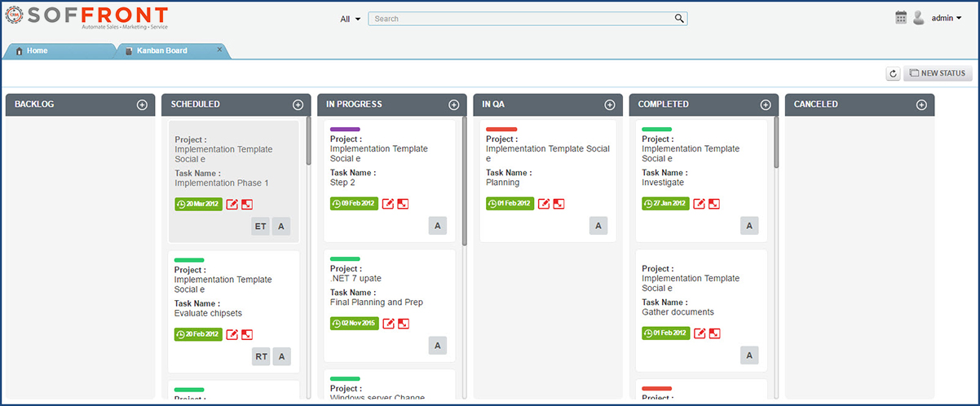Image resolution: width=980 pixels, height=406 pixels.
Task: Click the green label on .NET 7 upate card
Action: (x=345, y=258)
